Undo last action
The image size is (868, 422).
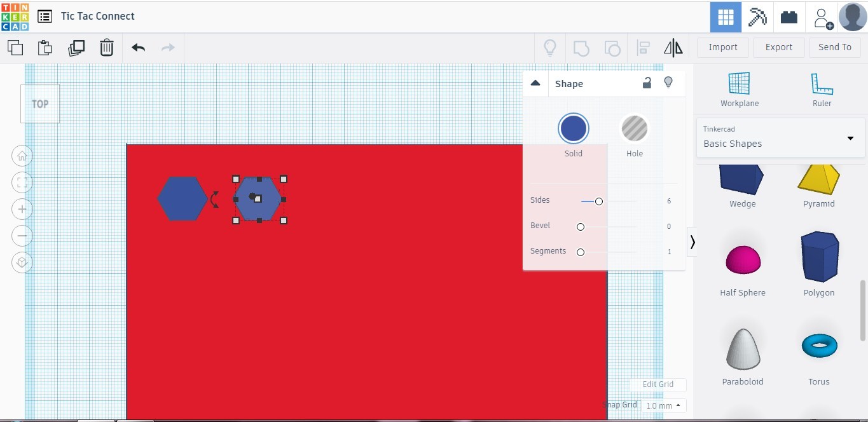[137, 47]
